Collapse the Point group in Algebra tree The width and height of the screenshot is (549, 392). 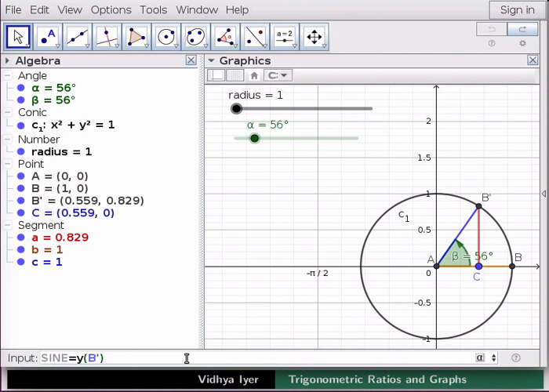tap(8, 165)
